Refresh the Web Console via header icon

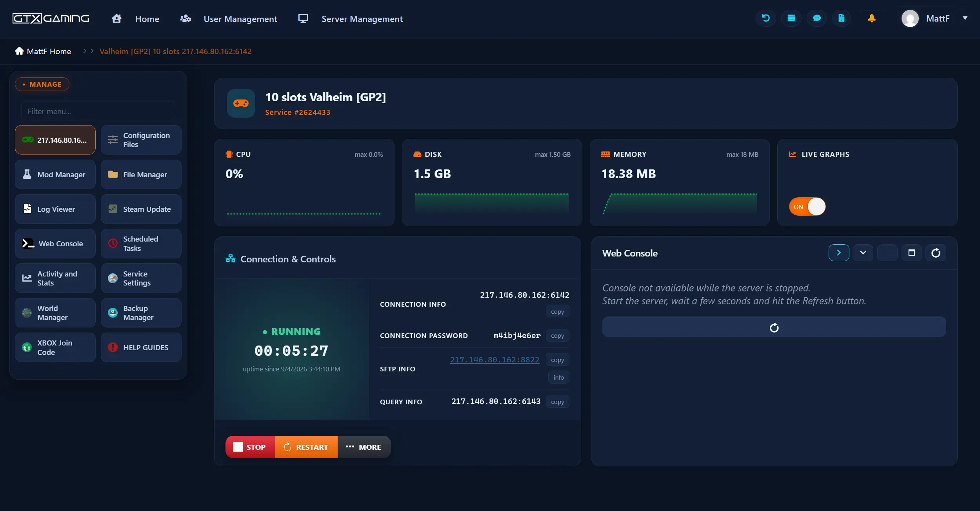tap(936, 253)
